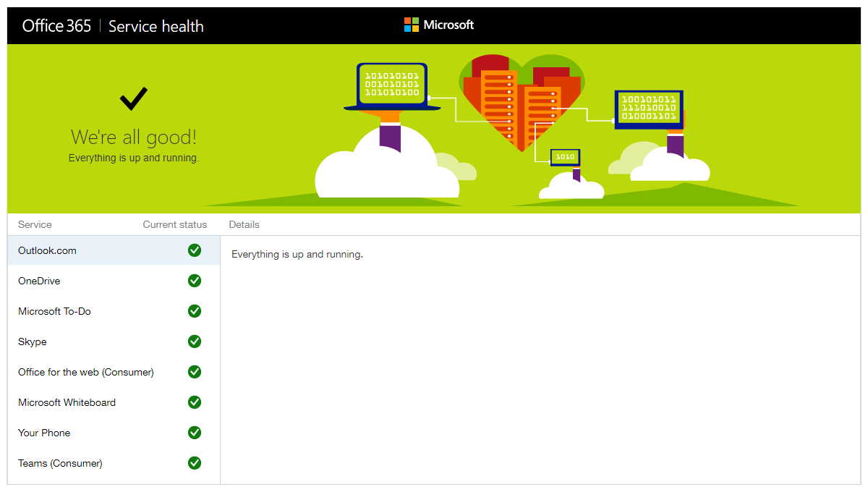This screenshot has height=492, width=868.
Task: Click the Microsoft logo in header
Action: point(439,25)
